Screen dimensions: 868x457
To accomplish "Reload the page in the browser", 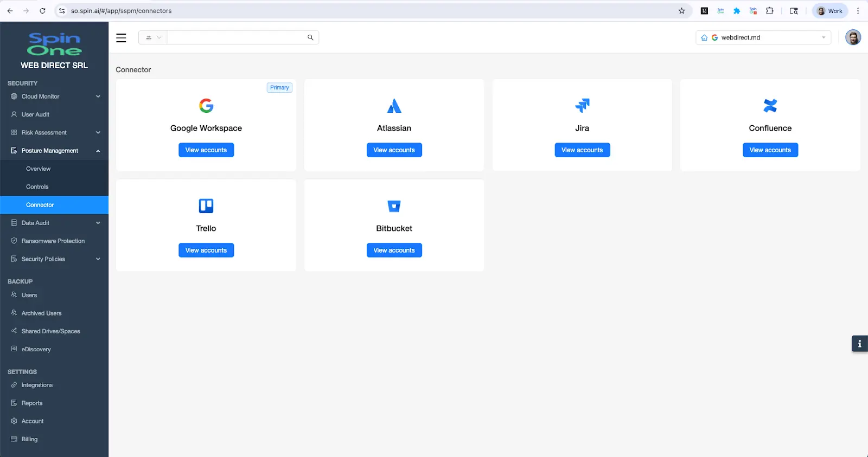I will [x=42, y=11].
